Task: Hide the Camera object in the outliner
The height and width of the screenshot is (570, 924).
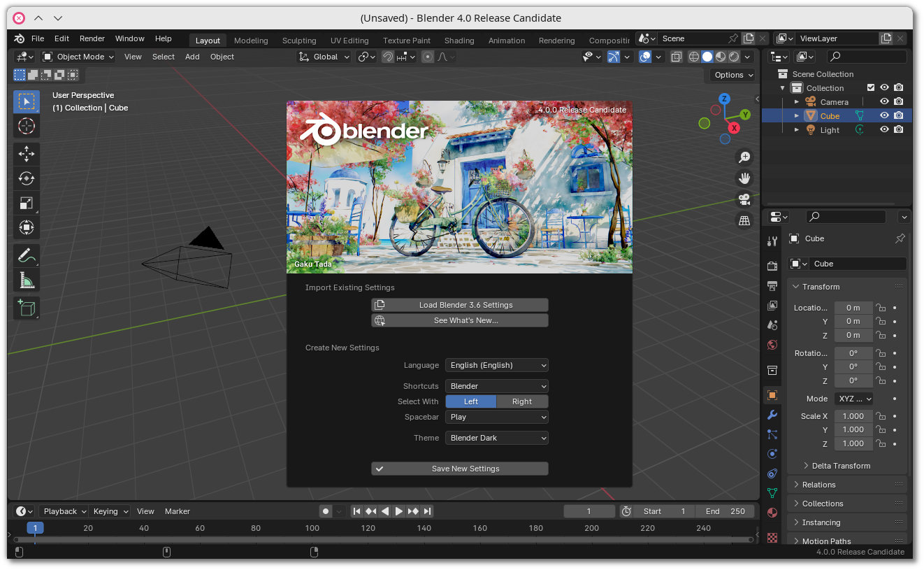Action: [884, 102]
